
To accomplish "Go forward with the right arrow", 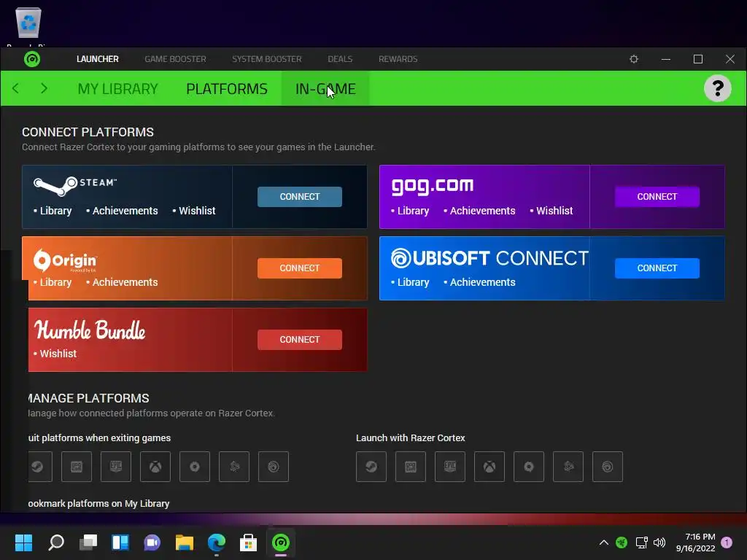I will 44,88.
